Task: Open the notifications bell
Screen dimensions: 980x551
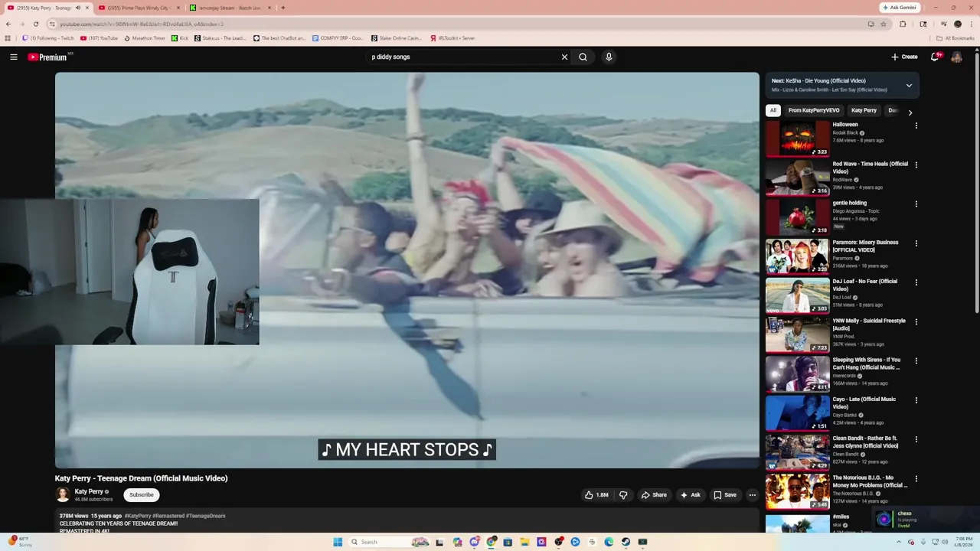Action: [x=935, y=57]
